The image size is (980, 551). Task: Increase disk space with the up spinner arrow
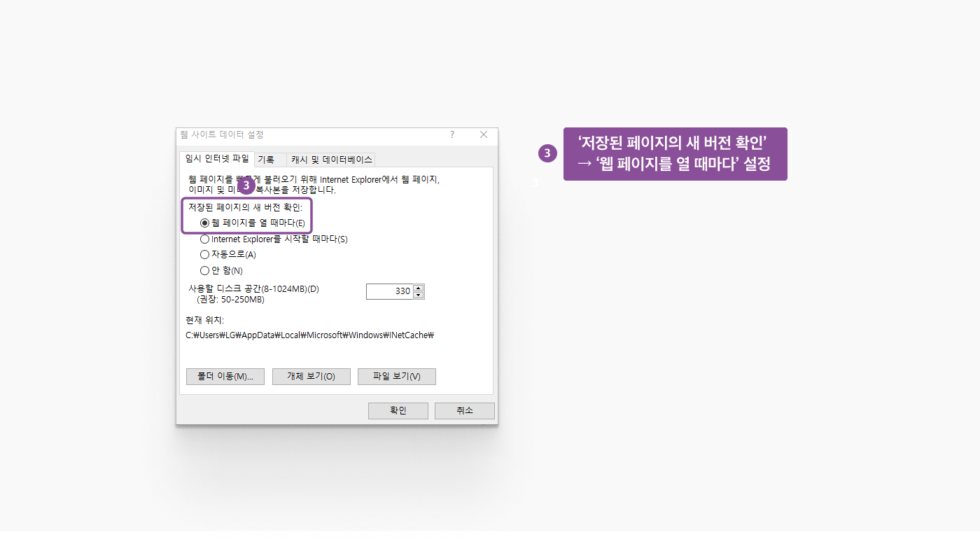pos(419,288)
